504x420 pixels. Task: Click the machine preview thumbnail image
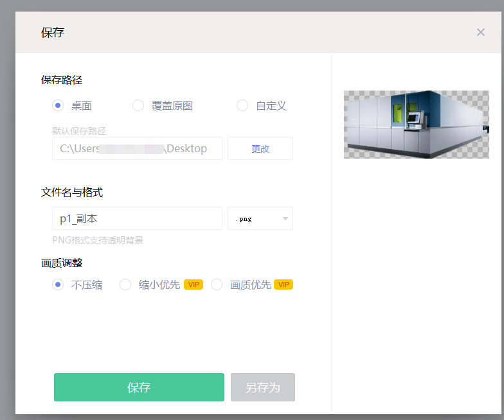click(x=417, y=125)
